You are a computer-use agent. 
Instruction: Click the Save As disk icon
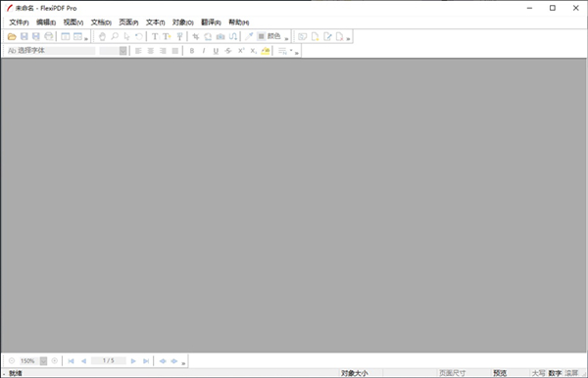[x=36, y=36]
